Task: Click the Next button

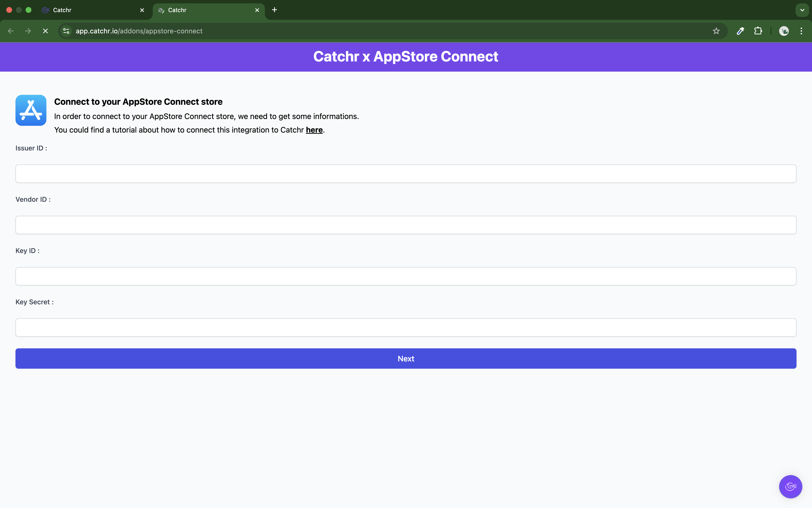Action: pos(406,359)
